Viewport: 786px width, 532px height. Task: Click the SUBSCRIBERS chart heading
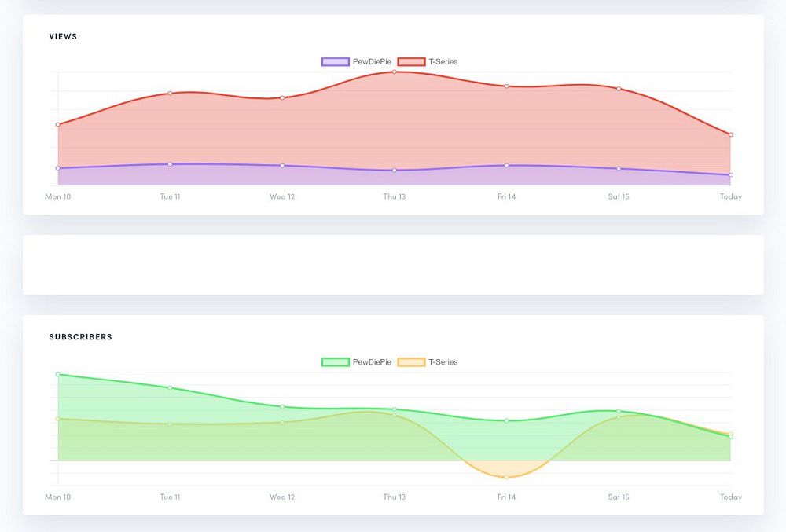[x=81, y=337]
